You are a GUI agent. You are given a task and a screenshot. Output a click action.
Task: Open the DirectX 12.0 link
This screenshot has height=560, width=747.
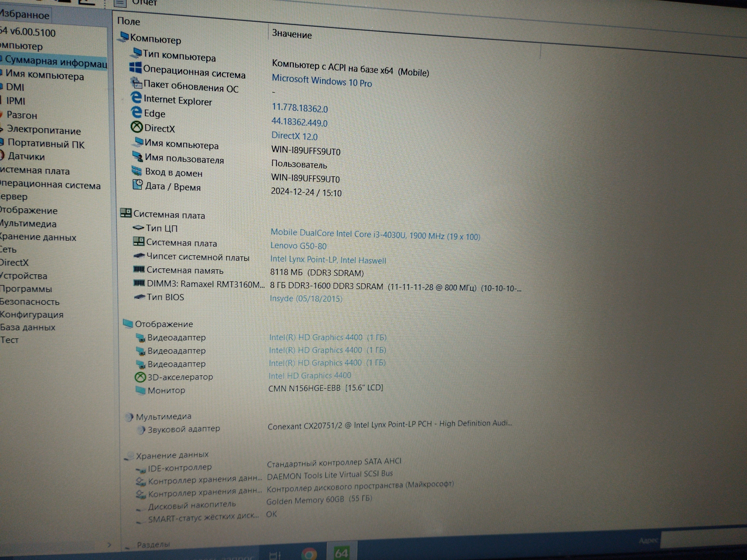tap(295, 136)
